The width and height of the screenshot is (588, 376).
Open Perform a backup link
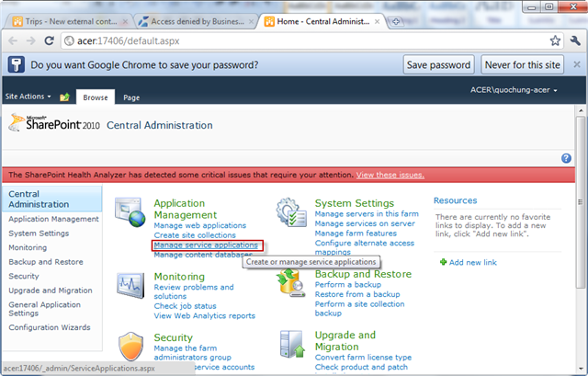[347, 284]
